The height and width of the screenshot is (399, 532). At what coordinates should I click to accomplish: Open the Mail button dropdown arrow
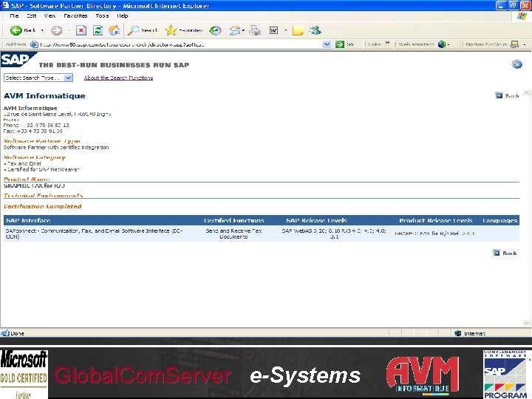point(243,30)
